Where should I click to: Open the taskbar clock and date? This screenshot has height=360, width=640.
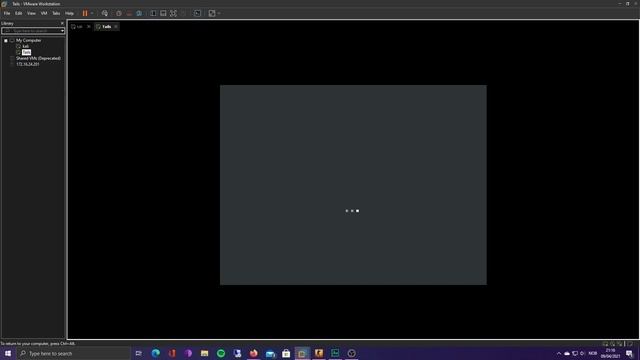point(610,353)
